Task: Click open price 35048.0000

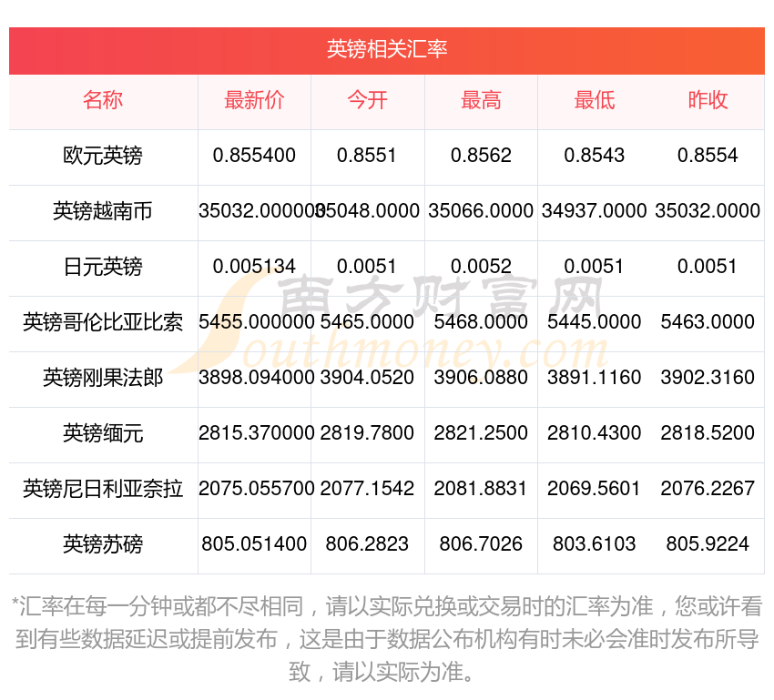Action: 368,211
